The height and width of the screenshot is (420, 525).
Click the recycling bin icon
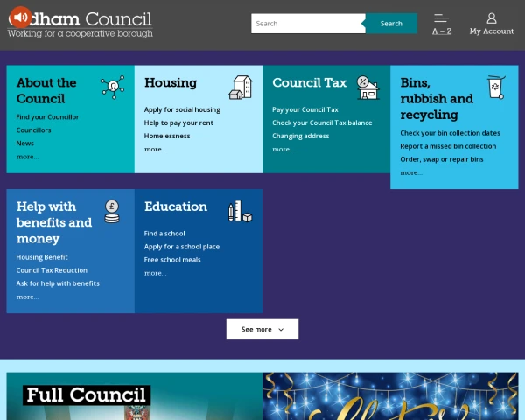point(496,87)
